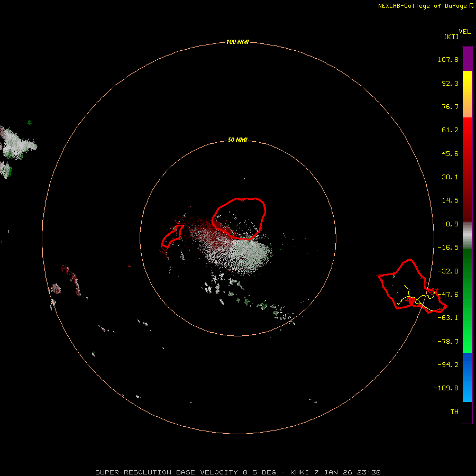Click the Super-Resolution Base Velocity caption

click(238, 472)
